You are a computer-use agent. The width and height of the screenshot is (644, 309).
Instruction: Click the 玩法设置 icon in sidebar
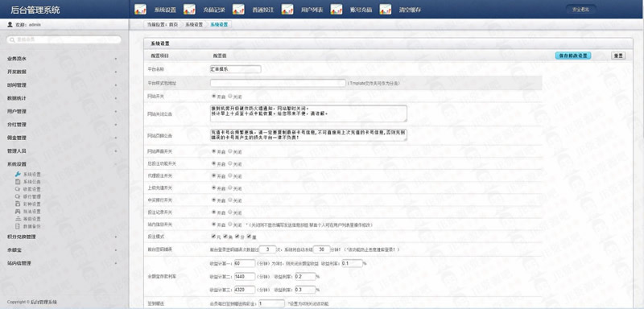pos(18,211)
